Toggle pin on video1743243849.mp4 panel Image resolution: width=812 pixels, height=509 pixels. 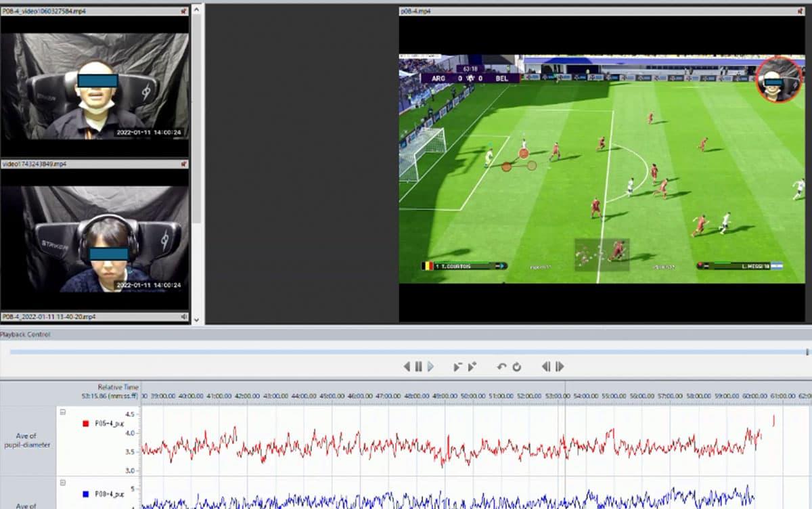click(x=184, y=164)
